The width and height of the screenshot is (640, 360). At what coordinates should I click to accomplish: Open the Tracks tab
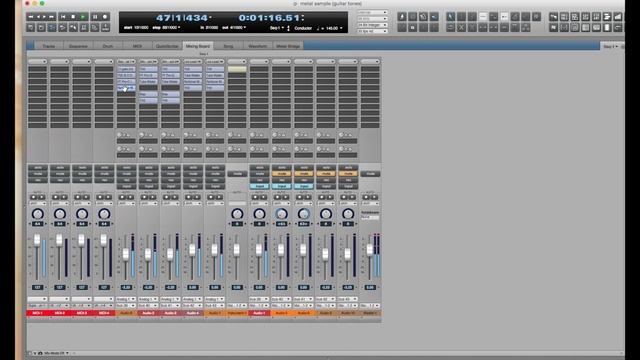point(49,46)
